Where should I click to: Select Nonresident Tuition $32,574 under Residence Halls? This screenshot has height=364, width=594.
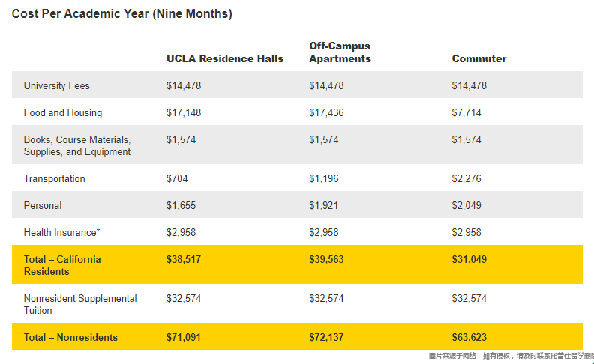(184, 299)
